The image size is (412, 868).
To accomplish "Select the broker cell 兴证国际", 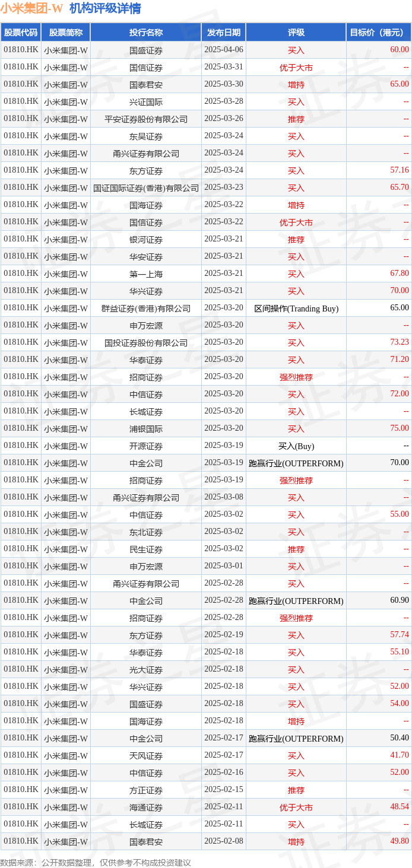I will click(146, 101).
